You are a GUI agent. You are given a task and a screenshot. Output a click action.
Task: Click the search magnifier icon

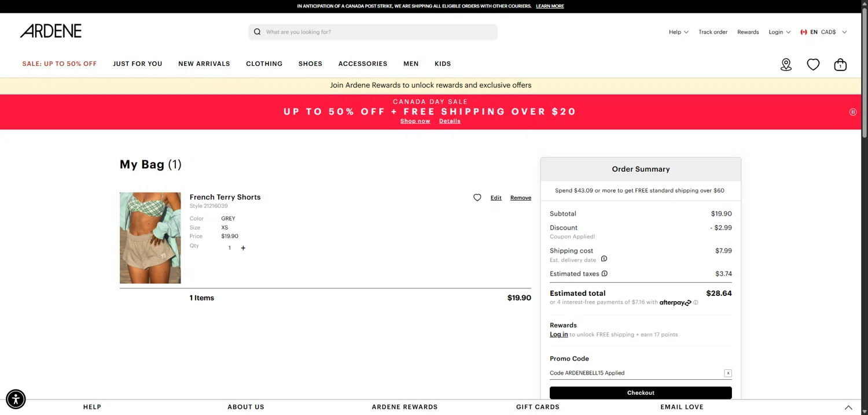pyautogui.click(x=258, y=32)
